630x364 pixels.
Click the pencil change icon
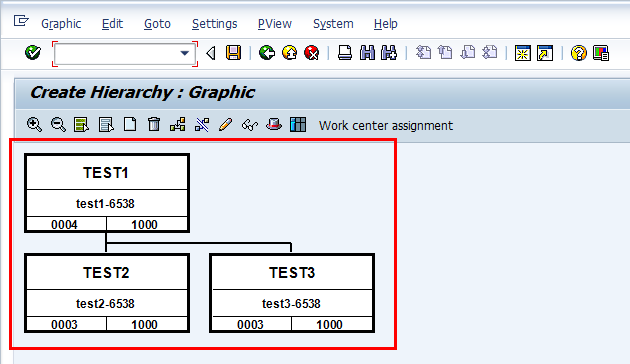coord(225,125)
